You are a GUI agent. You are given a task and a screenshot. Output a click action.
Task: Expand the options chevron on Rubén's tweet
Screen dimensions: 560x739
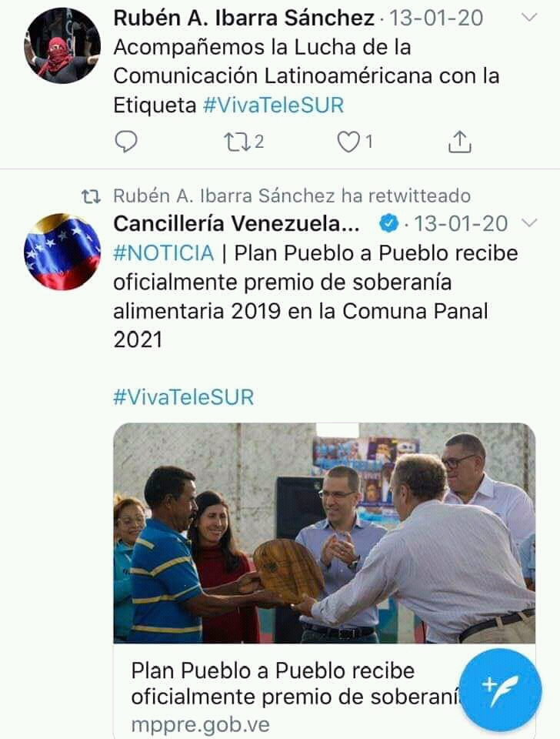click(x=530, y=18)
